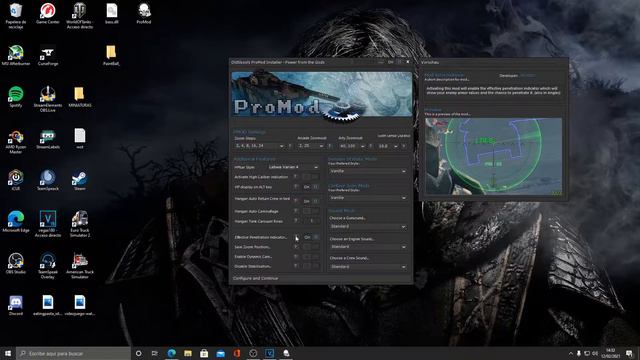Click help icon beside Save Zoom Position
This screenshot has height=360, width=640.
[296, 247]
